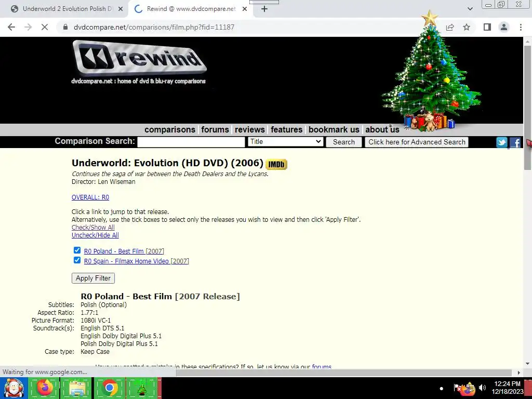Uncheck the R0 Poland - Best Film checkbox
This screenshot has width=532, height=399.
click(x=77, y=250)
